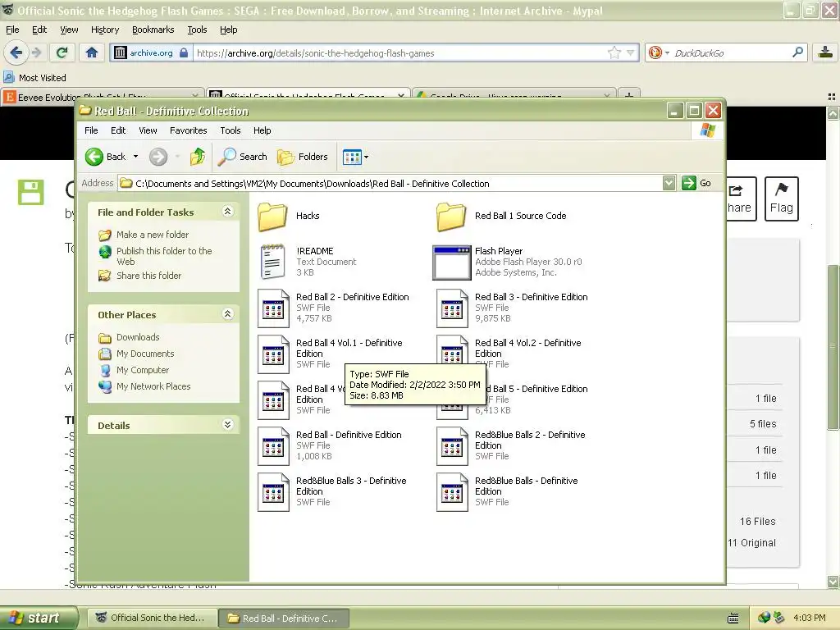Click Publish this folder to the Web
This screenshot has width=840, height=630.
pos(164,256)
